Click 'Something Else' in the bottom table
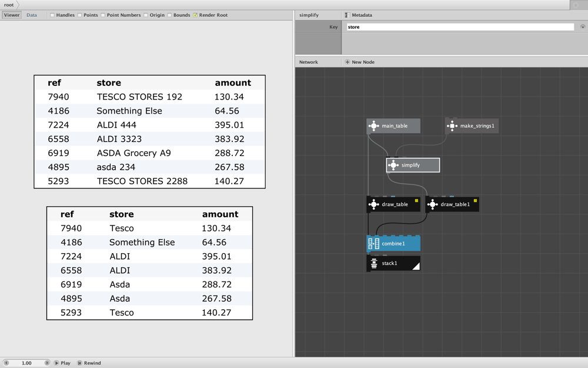The width and height of the screenshot is (588, 368). click(x=142, y=242)
